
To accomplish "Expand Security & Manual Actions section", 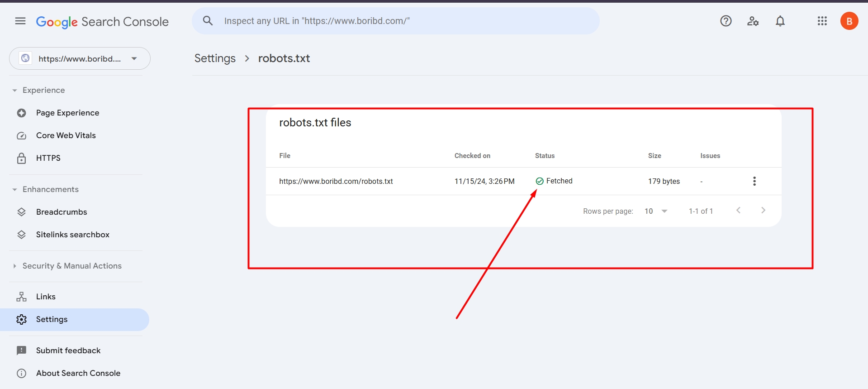I will (15, 266).
